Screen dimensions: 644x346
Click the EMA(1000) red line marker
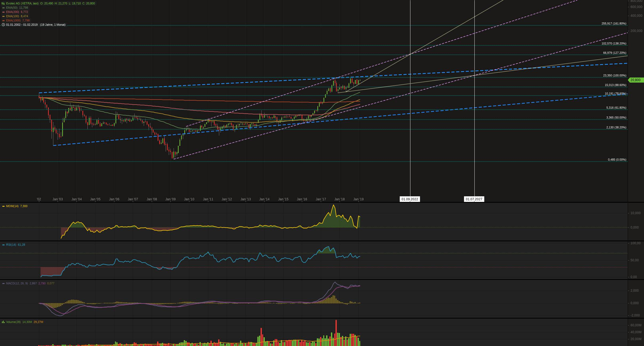pos(3,21)
